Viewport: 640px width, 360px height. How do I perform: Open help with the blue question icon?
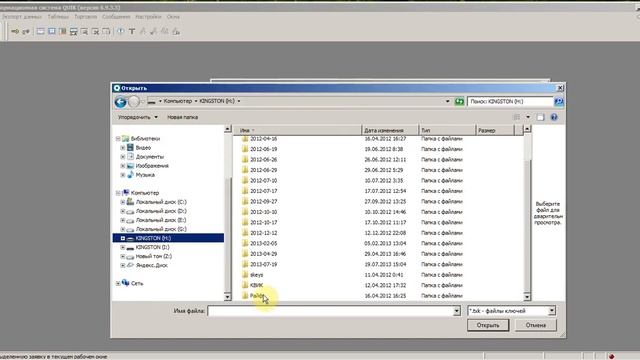click(x=554, y=117)
